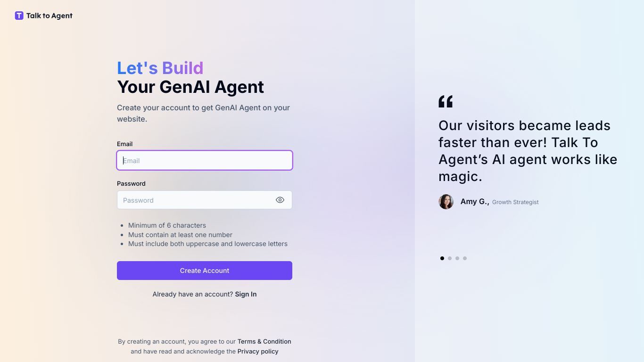Click the large quotation mark icon
This screenshot has width=644, height=362.
446,101
